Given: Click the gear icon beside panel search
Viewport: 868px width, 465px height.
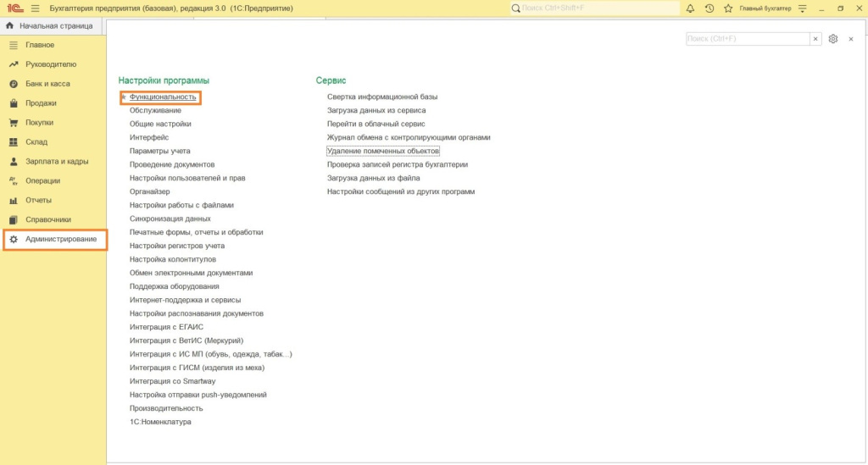Looking at the screenshot, I should [833, 39].
